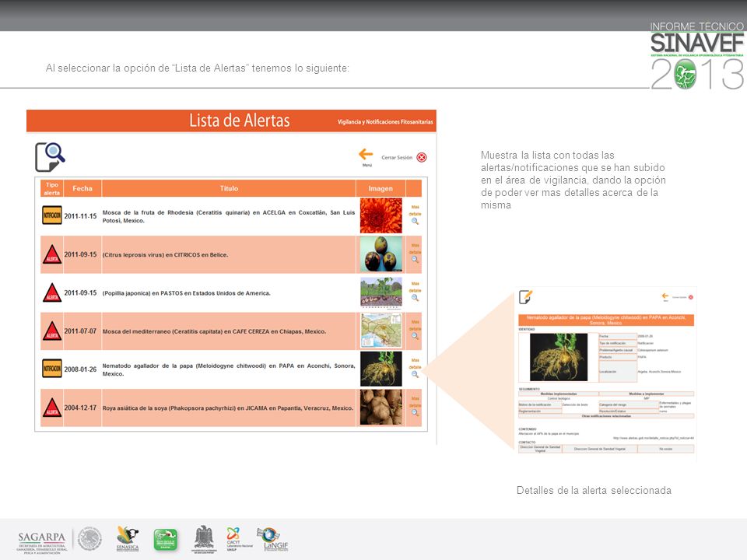Click the orange back arrow Menú icon
The image size is (747, 560).
[366, 155]
